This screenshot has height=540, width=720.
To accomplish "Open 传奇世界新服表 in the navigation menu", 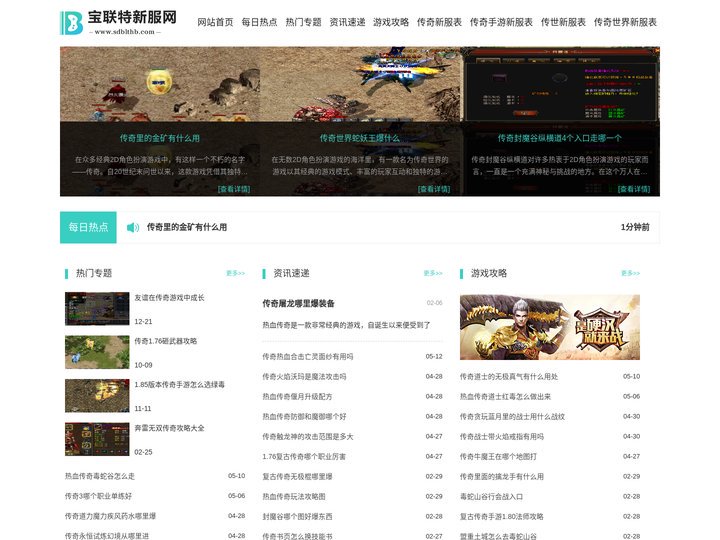I will pos(625,22).
